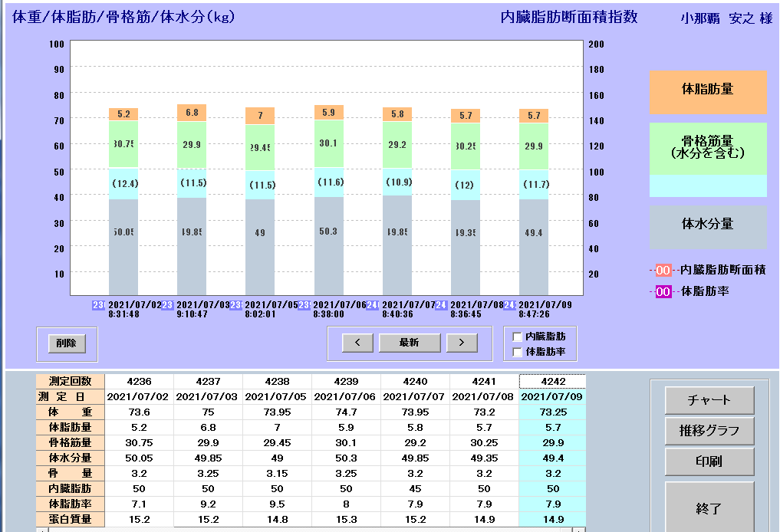The height and width of the screenshot is (532, 780).
Task: Click chart axis label 2021/07/06 8:38:00
Action: tap(340, 309)
